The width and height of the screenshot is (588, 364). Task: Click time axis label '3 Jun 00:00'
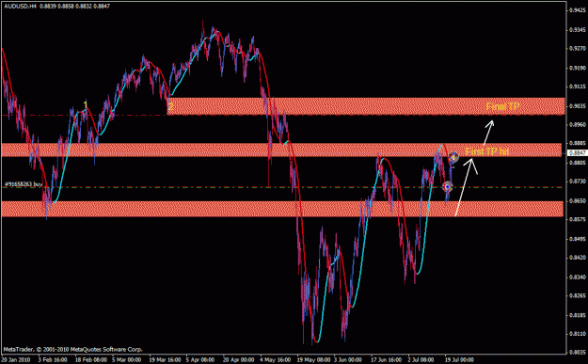coord(348,359)
